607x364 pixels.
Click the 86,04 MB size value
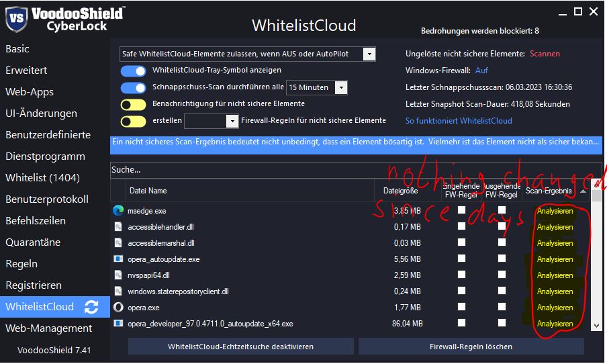(x=408, y=323)
